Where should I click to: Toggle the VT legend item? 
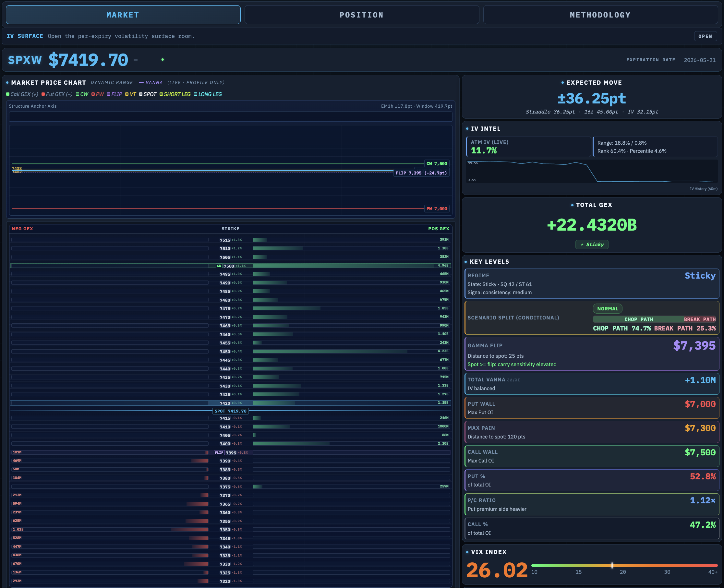[x=130, y=94]
